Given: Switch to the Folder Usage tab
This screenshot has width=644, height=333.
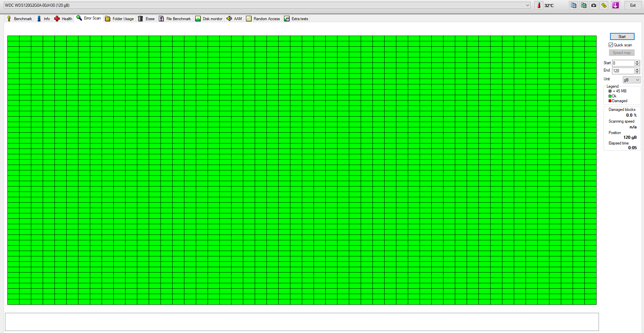Looking at the screenshot, I should (119, 19).
